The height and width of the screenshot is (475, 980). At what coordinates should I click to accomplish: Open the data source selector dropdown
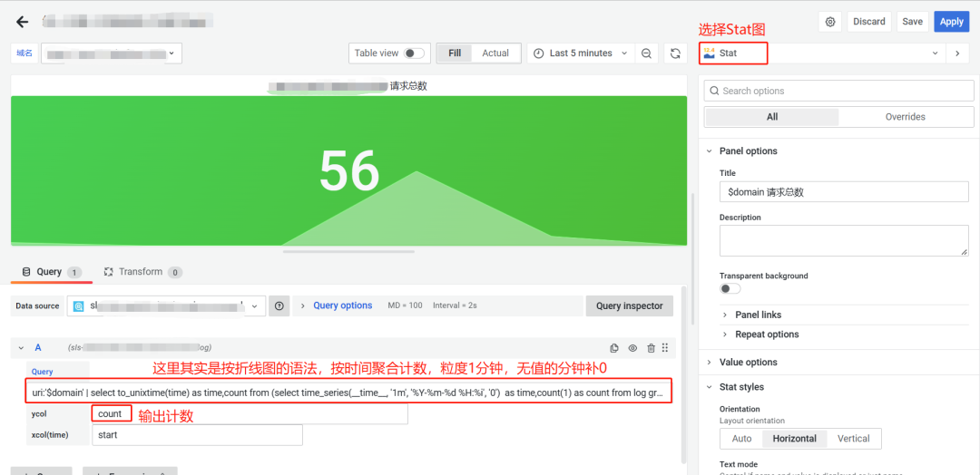pos(166,305)
